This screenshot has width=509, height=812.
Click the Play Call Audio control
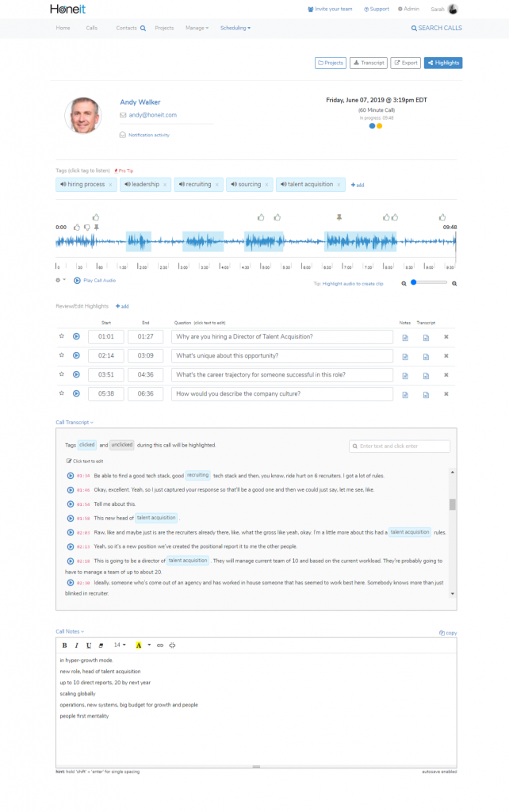95,281
